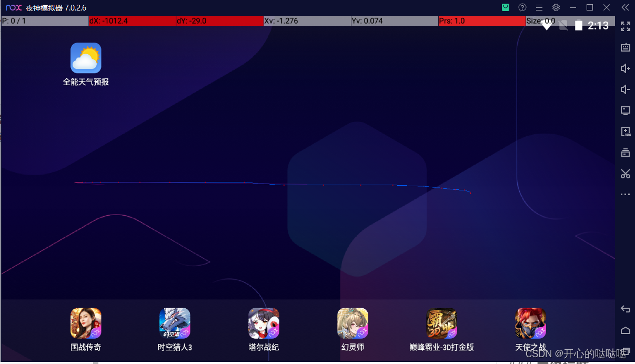Take a screenshot with scissors icon
The height and width of the screenshot is (364, 635).
626,174
